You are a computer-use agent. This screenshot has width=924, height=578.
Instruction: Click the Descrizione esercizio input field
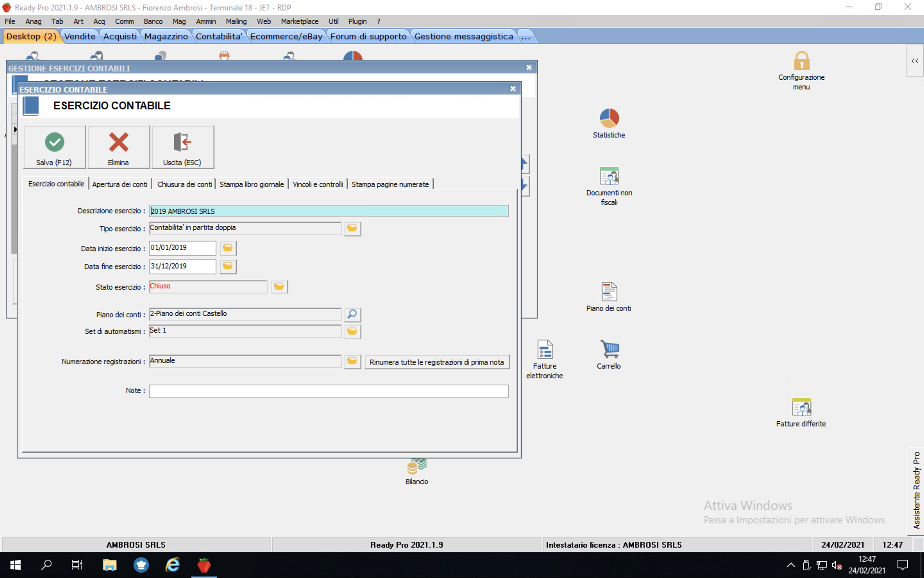pyautogui.click(x=329, y=211)
